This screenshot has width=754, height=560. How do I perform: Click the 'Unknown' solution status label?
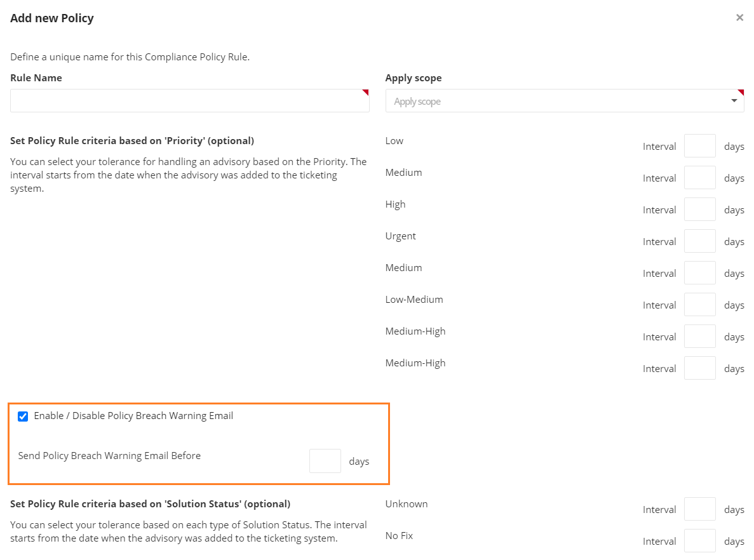pyautogui.click(x=407, y=503)
